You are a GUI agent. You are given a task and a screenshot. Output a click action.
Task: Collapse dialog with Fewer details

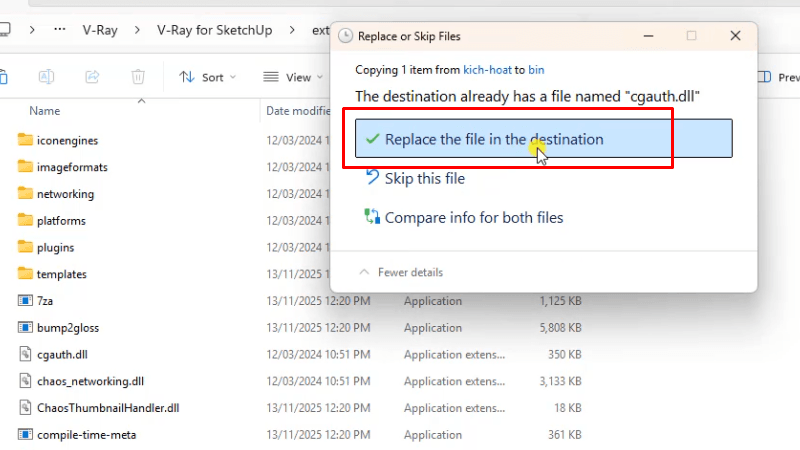(401, 272)
